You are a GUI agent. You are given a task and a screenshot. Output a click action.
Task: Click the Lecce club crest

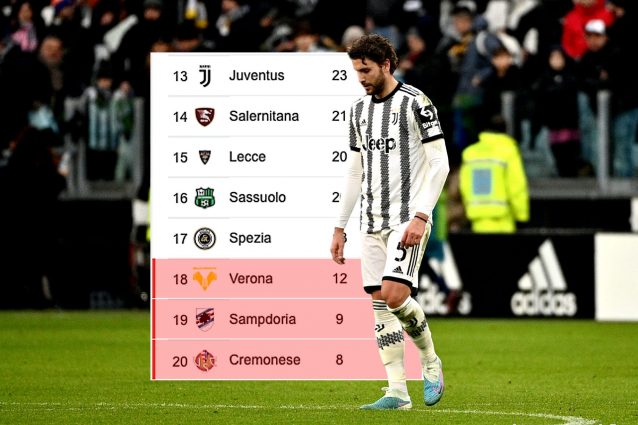click(x=205, y=157)
